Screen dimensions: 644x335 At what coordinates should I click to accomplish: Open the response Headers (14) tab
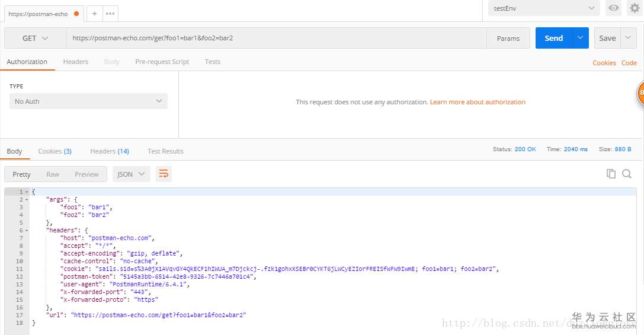109,151
